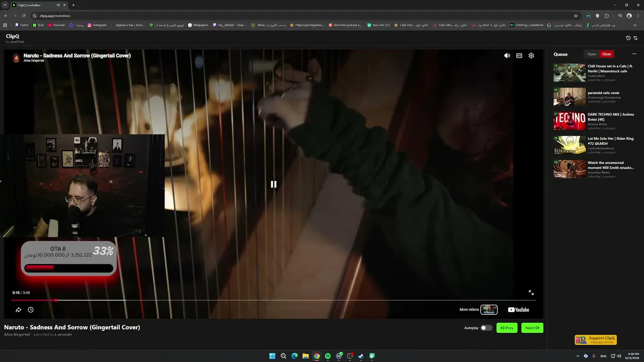The image size is (644, 362).
Task: Open the ClipQ history icon
Action: (628, 38)
